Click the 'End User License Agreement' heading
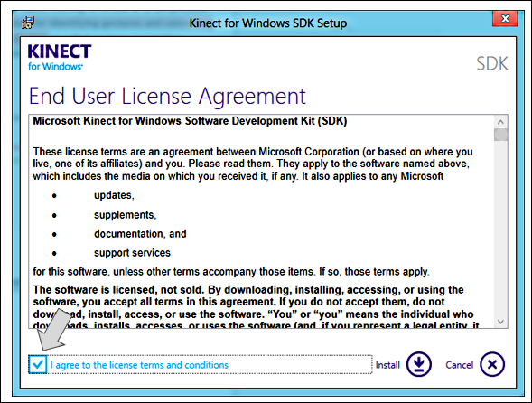The image size is (532, 403). [167, 97]
